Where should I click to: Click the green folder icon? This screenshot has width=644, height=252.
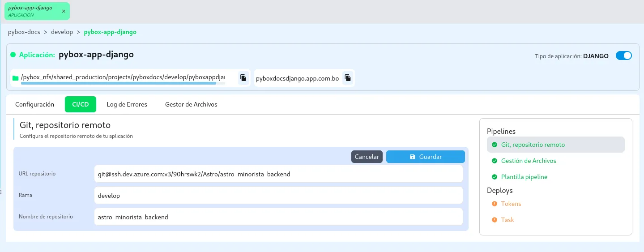click(x=16, y=78)
